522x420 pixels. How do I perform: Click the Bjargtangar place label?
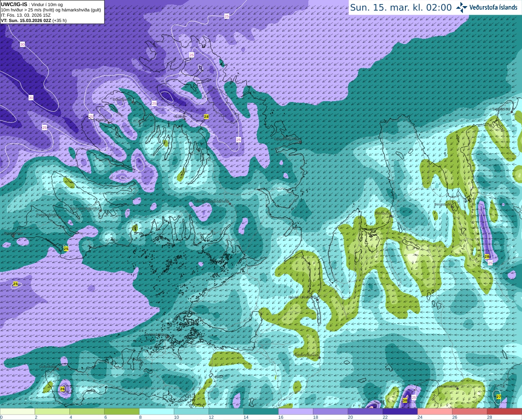[x=13, y=233]
